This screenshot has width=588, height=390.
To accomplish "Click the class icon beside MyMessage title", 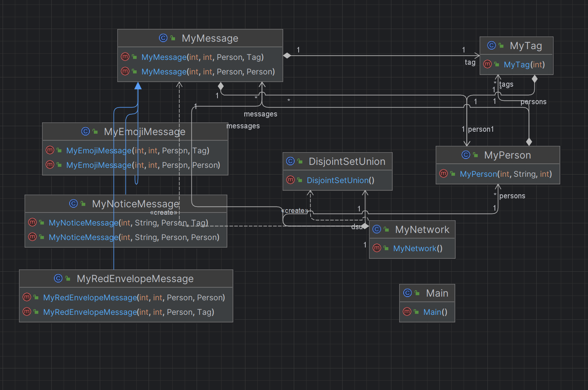I will coord(163,38).
